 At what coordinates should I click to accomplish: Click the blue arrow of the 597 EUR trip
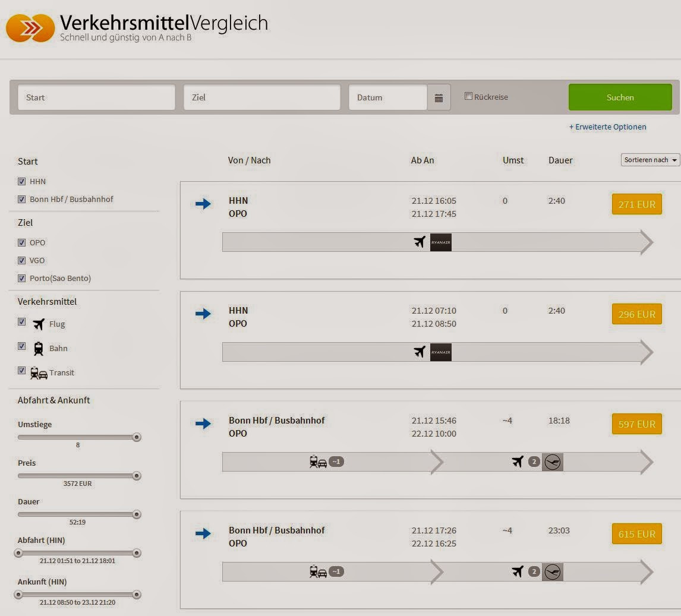tap(203, 424)
